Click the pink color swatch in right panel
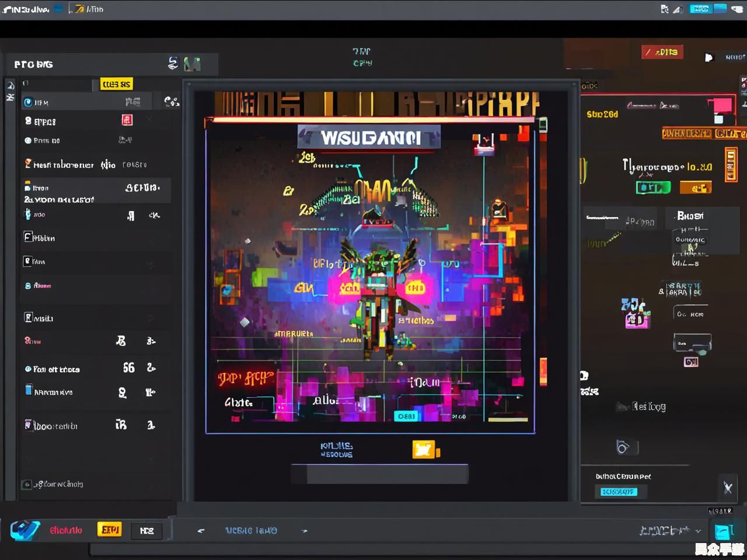Screen dimensions: 747x560 [x=722, y=106]
